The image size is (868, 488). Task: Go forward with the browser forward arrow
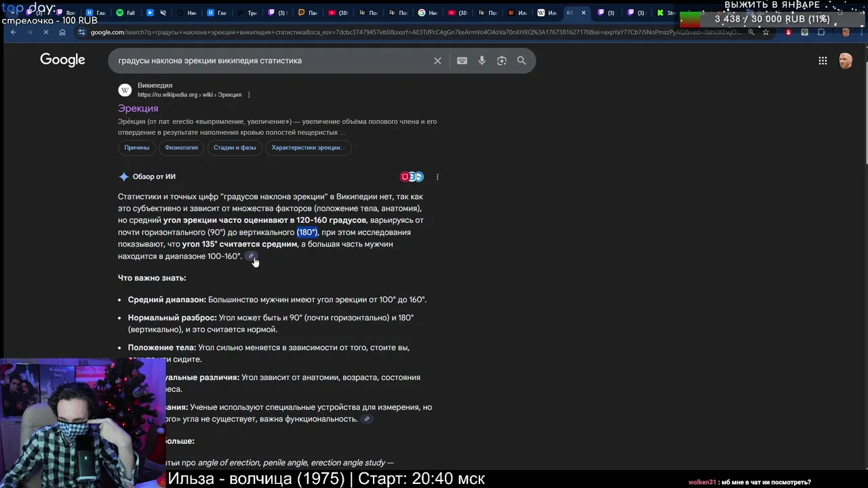[x=29, y=33]
